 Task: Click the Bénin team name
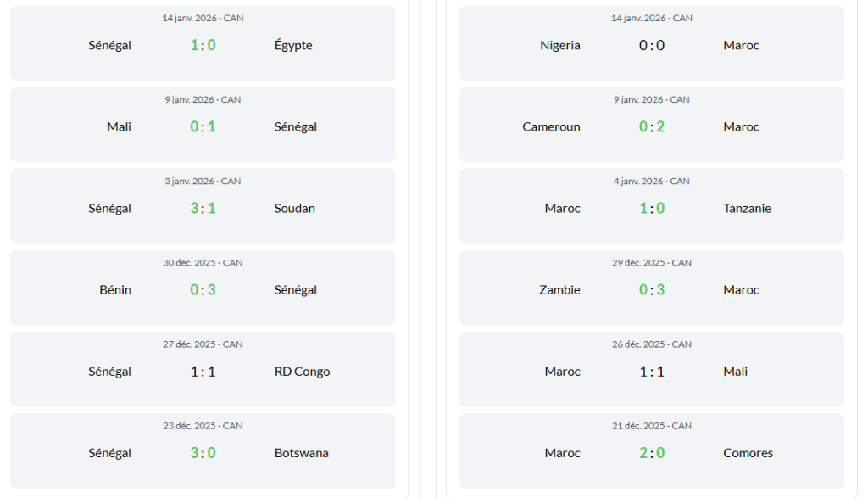115,289
